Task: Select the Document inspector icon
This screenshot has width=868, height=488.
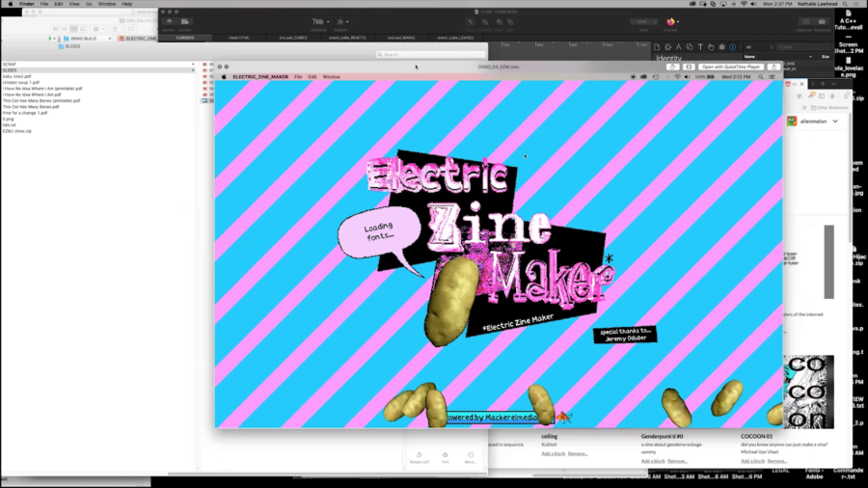Action: [657, 47]
